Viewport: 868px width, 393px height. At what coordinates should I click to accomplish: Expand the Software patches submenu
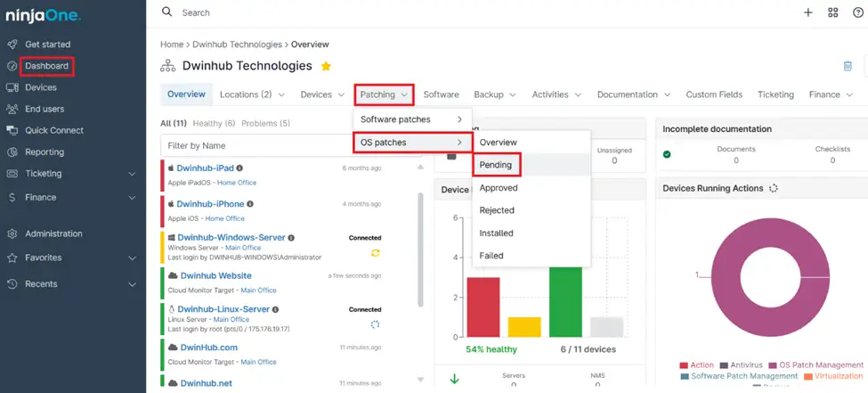(x=412, y=119)
